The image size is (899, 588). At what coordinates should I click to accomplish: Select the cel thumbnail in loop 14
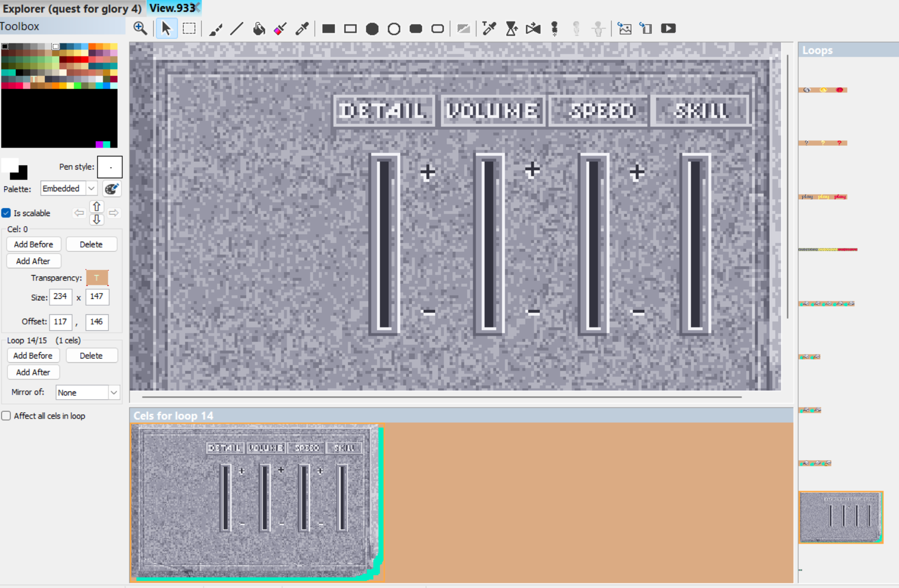(257, 502)
